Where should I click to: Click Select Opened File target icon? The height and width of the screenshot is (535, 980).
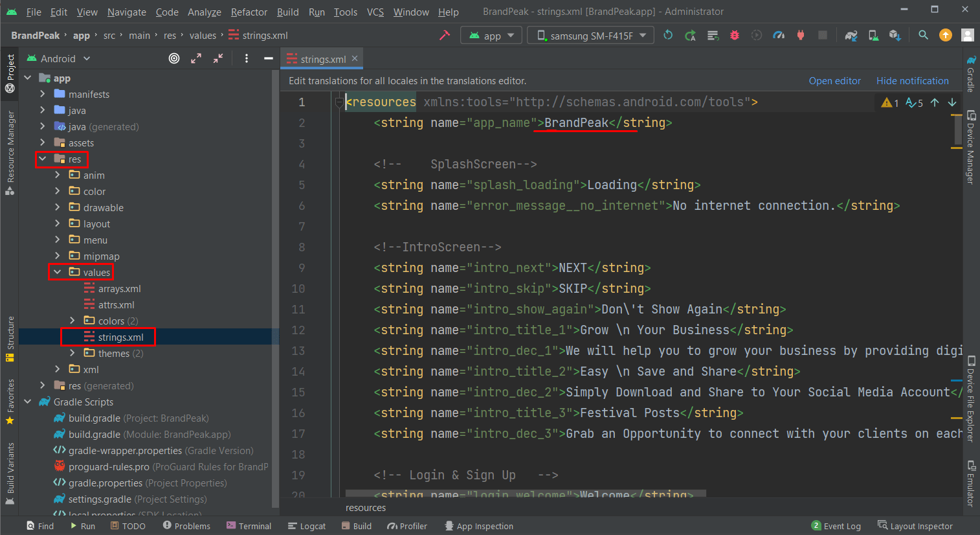tap(174, 58)
